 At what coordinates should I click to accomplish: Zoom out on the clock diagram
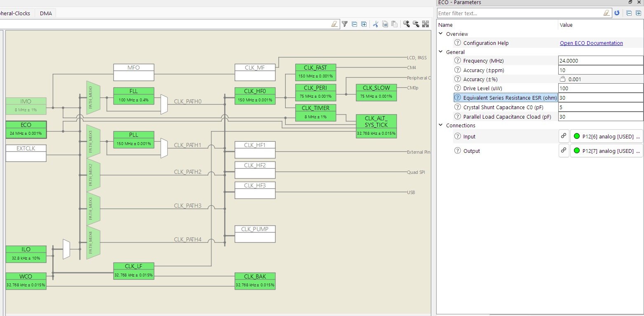click(416, 24)
